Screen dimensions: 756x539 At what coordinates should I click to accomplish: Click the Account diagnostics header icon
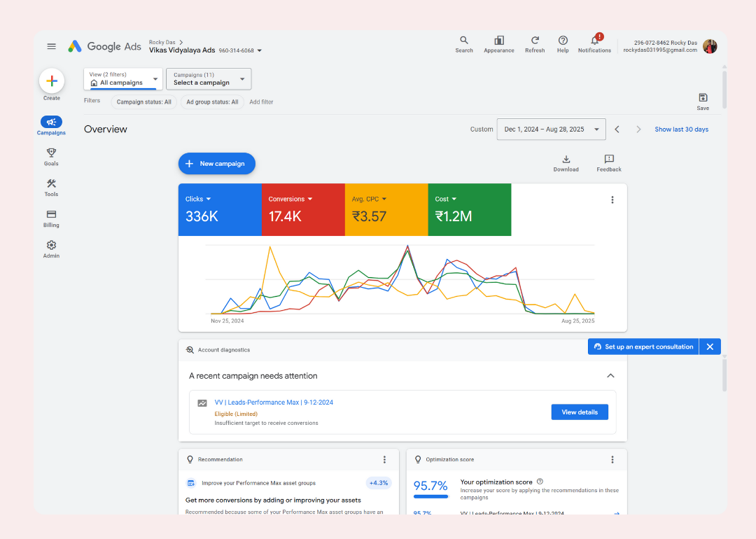190,350
